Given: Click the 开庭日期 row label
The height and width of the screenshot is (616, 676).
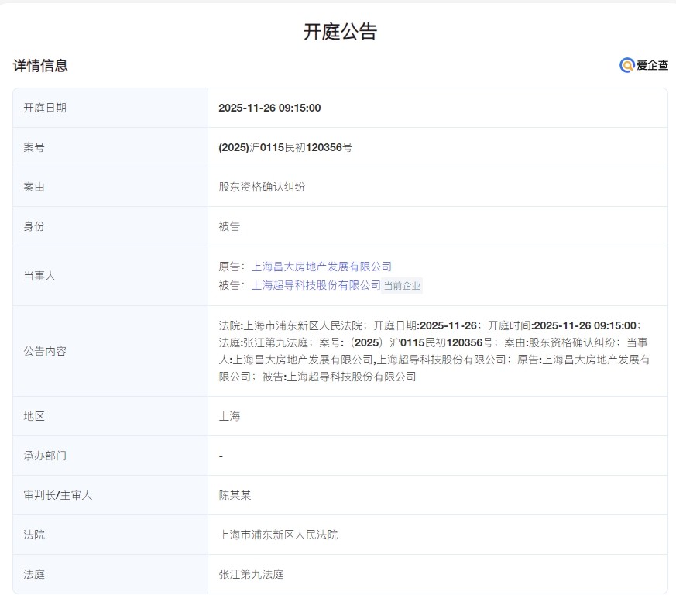Looking at the screenshot, I should 45,108.
